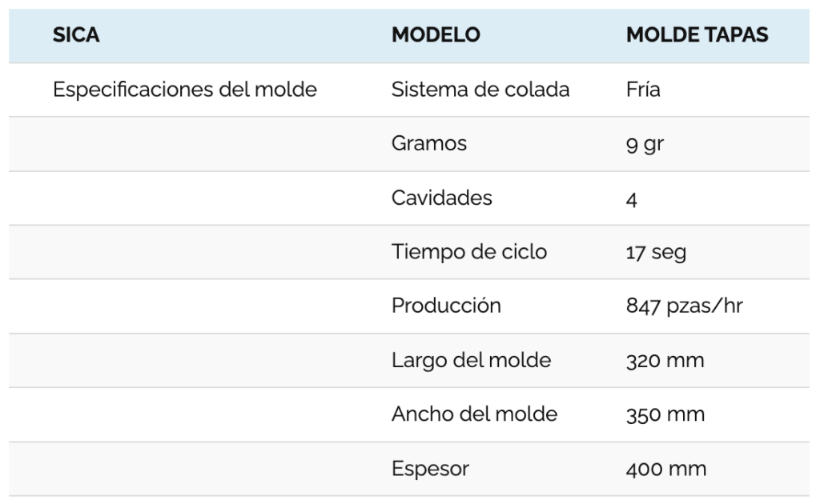Select the Fría value cell
This screenshot has width=820, height=504.
(x=643, y=90)
